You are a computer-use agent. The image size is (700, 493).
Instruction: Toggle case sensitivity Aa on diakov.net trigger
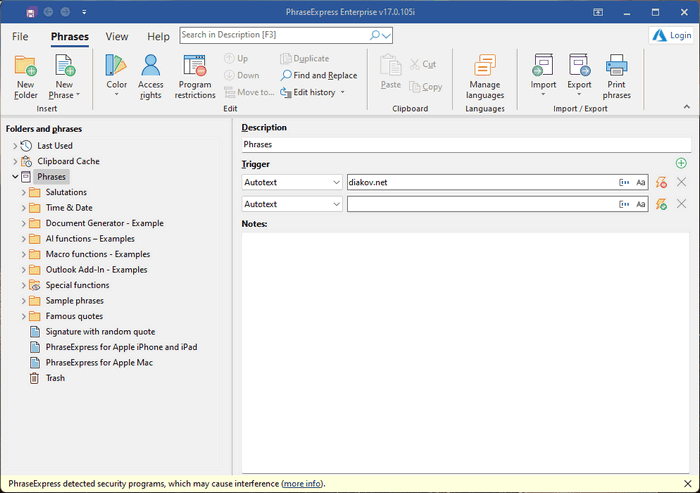click(640, 182)
